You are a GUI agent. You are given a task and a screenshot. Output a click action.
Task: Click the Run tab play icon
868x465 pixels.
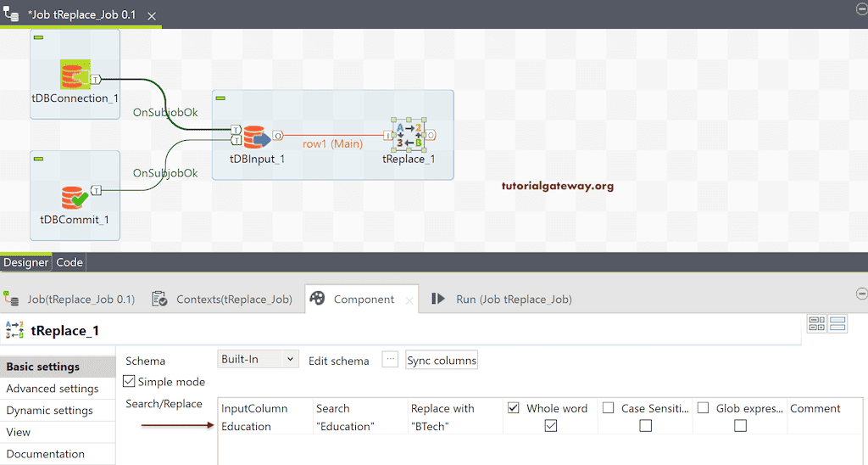pyautogui.click(x=438, y=299)
